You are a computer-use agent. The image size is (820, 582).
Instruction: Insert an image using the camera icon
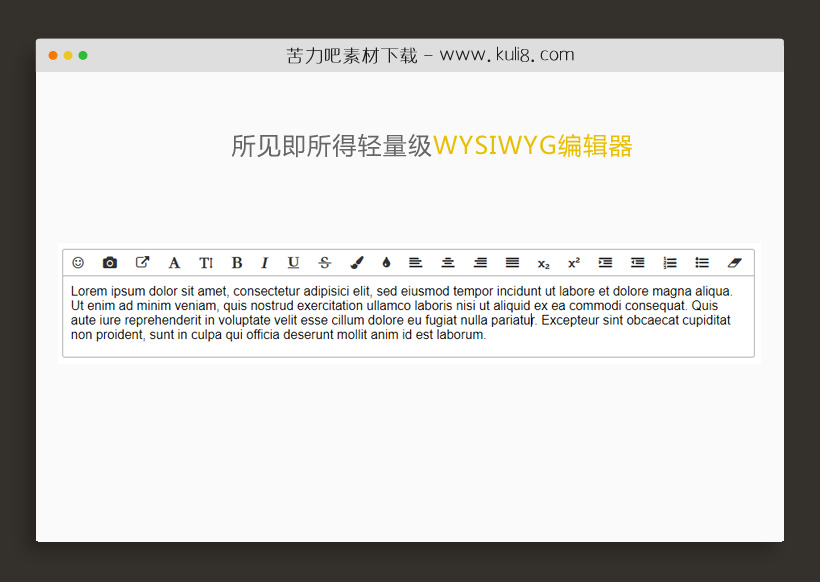[110, 262]
